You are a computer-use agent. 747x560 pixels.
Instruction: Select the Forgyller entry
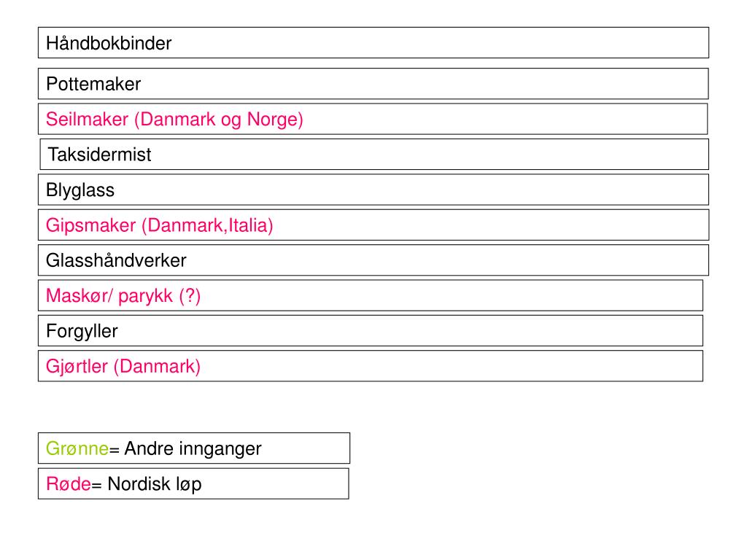point(370,330)
